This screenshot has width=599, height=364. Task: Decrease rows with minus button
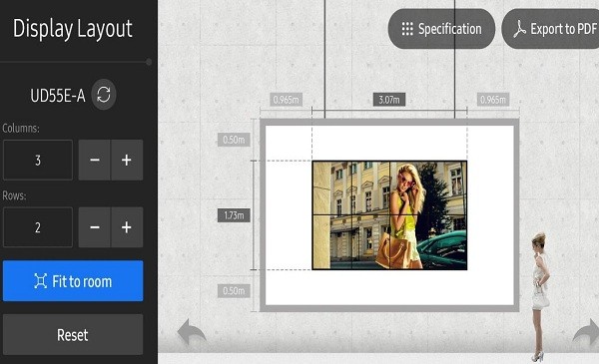95,227
